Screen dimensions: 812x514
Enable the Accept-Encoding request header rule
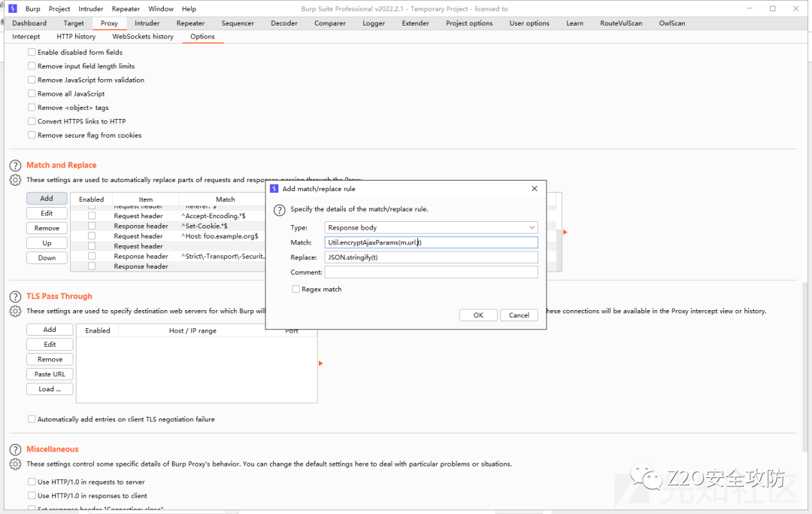tap(92, 215)
